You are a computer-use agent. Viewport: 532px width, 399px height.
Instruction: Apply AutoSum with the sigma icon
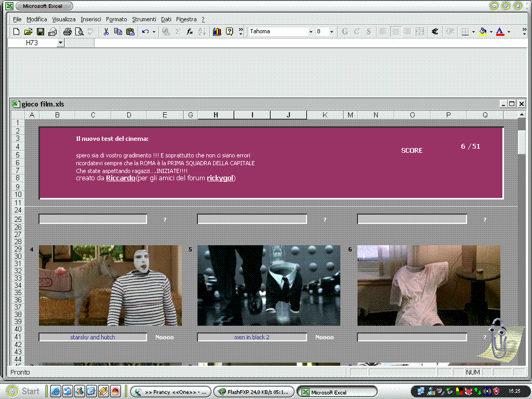[x=178, y=32]
